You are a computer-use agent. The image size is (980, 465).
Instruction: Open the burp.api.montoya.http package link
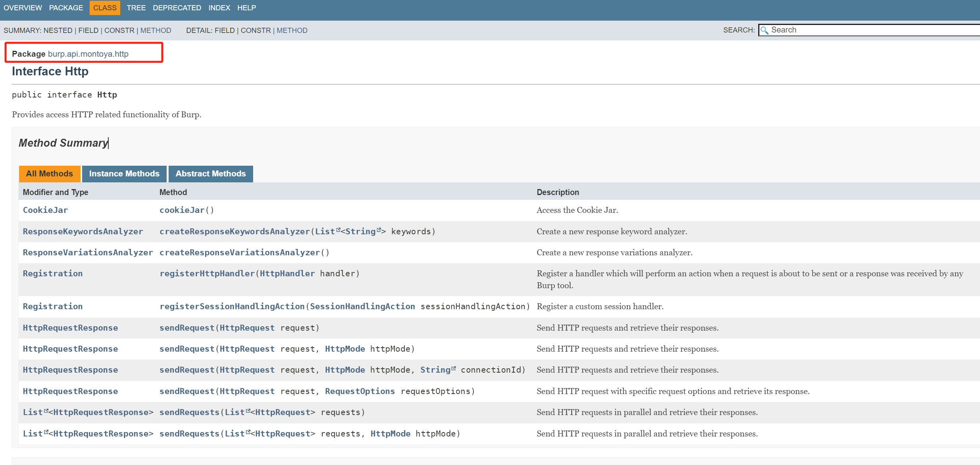[x=88, y=54]
